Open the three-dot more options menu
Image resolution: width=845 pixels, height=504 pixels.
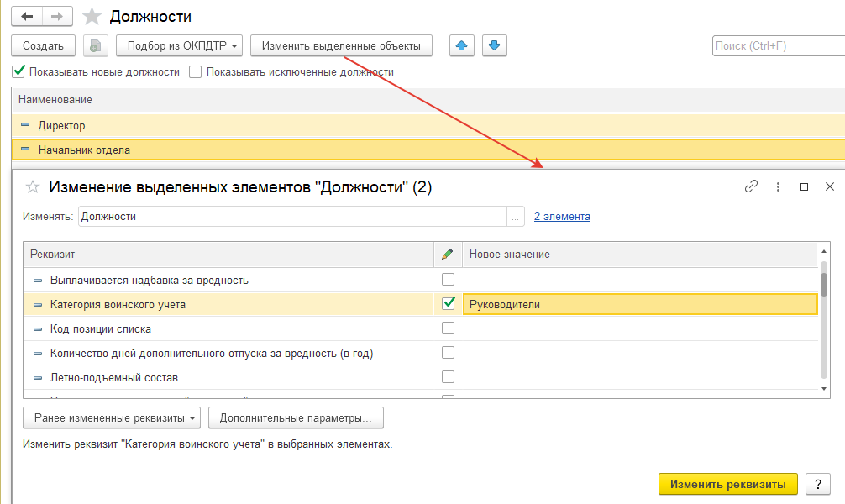tap(778, 186)
